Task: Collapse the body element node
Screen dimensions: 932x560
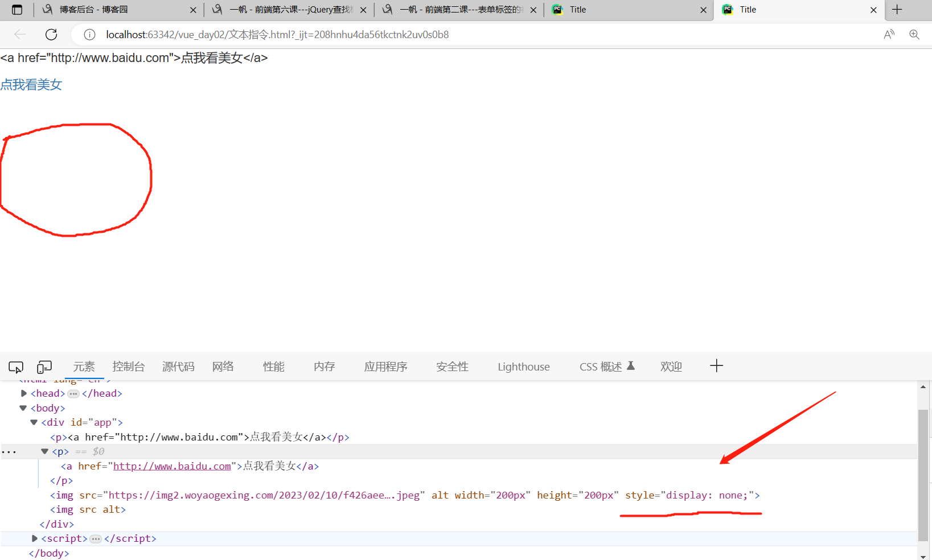Action: click(x=23, y=408)
